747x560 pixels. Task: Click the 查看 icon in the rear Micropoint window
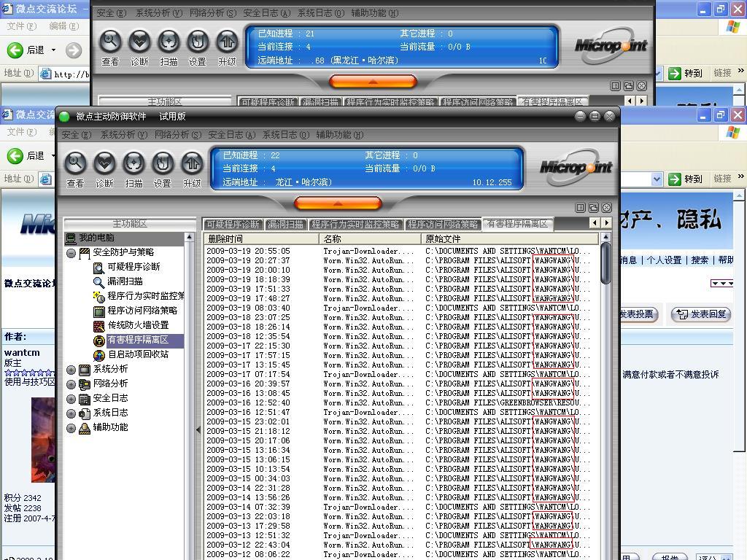(111, 42)
